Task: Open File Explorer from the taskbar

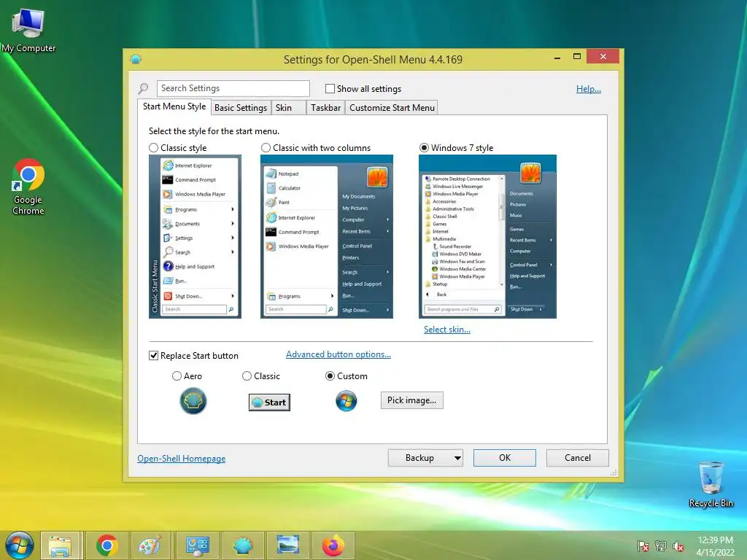Action: [60, 545]
